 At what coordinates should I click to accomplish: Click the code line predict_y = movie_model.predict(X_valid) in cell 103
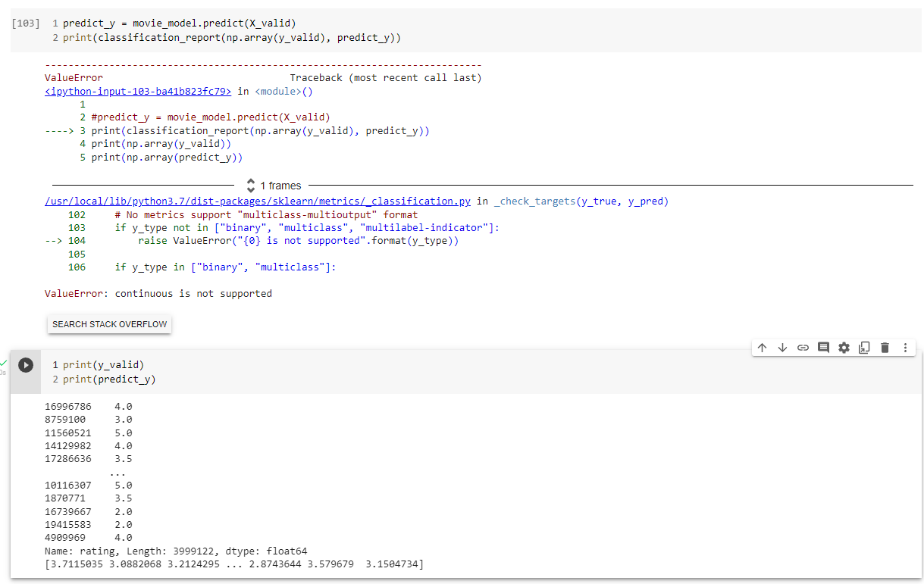point(179,23)
